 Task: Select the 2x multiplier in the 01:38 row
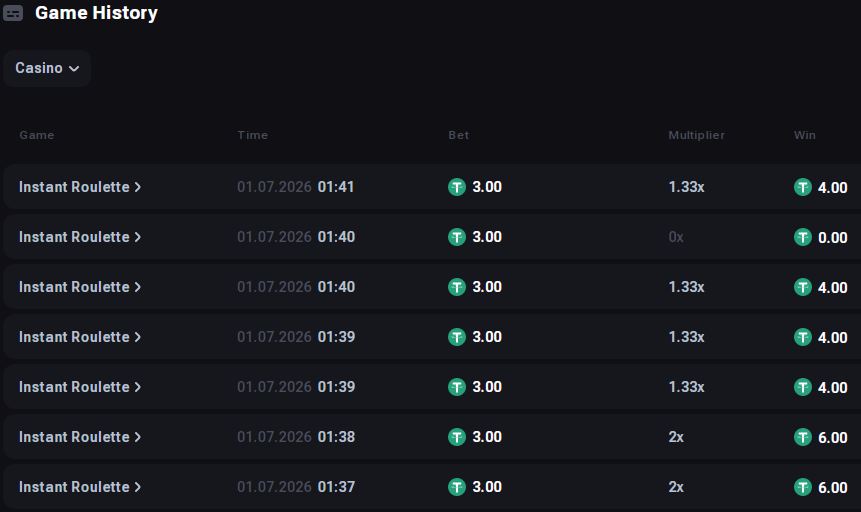pos(676,437)
